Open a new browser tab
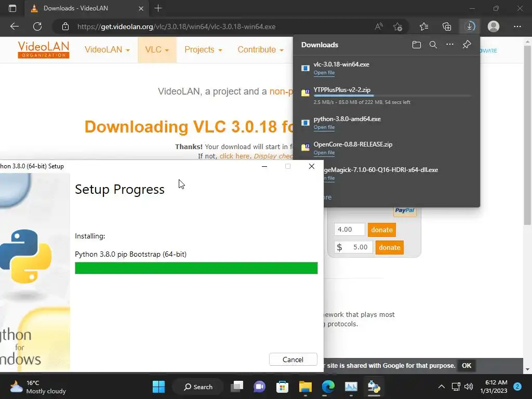The width and height of the screenshot is (532, 399). 158,8
